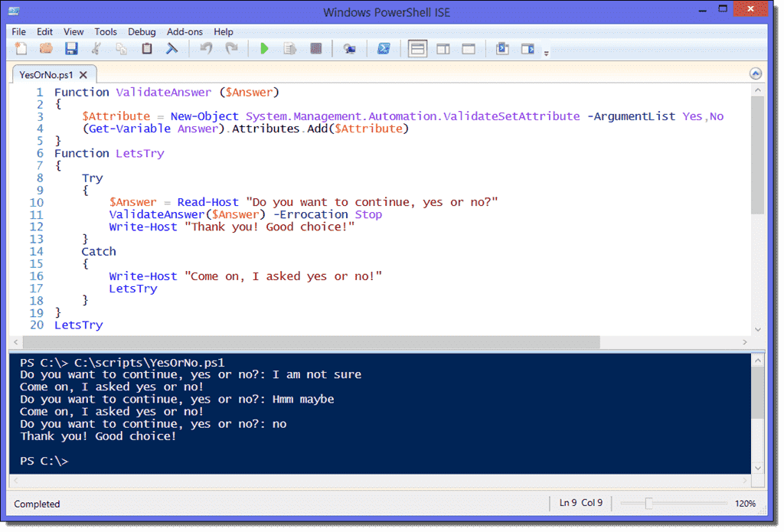
Task: Open the New Remote PowerShell Tab icon
Action: tap(350, 48)
